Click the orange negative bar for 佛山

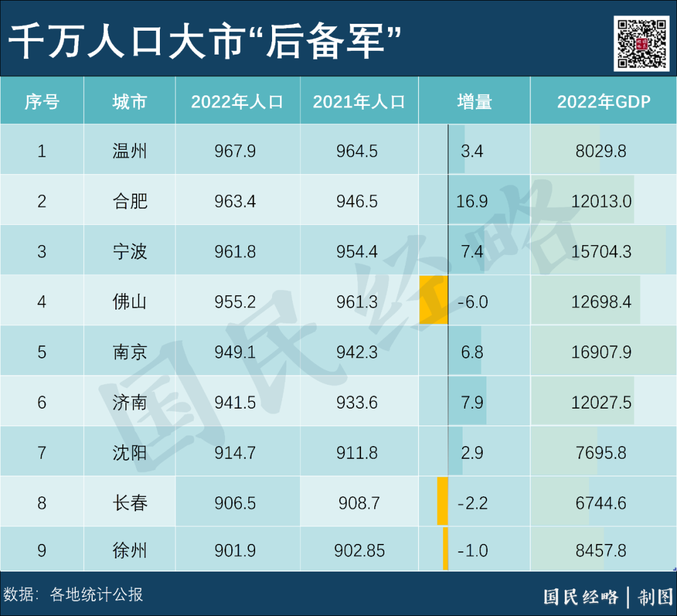(x=434, y=300)
